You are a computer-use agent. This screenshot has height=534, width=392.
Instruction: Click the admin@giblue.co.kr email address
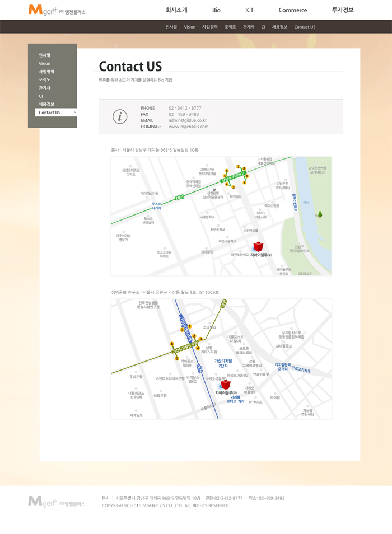188,120
